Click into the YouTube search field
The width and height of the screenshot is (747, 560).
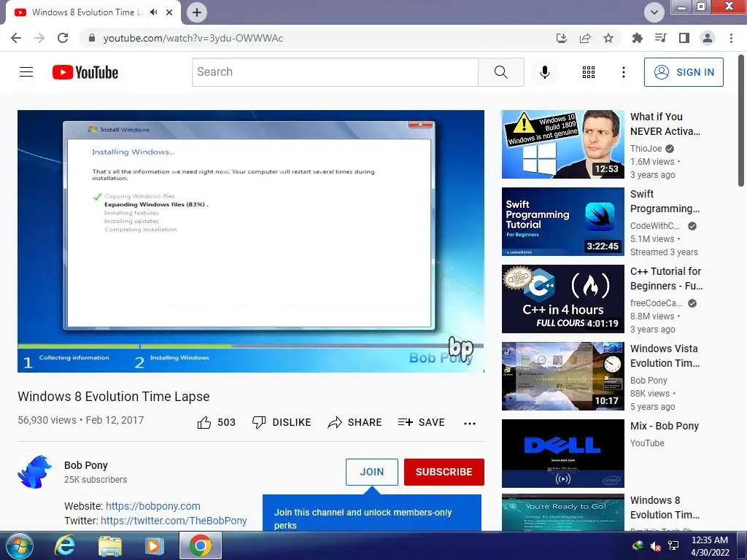(335, 72)
